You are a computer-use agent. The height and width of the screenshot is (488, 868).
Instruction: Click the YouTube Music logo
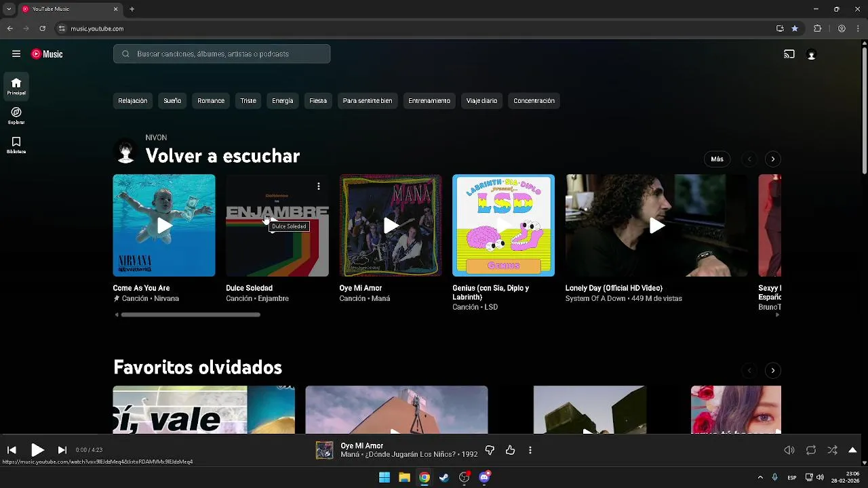[47, 54]
